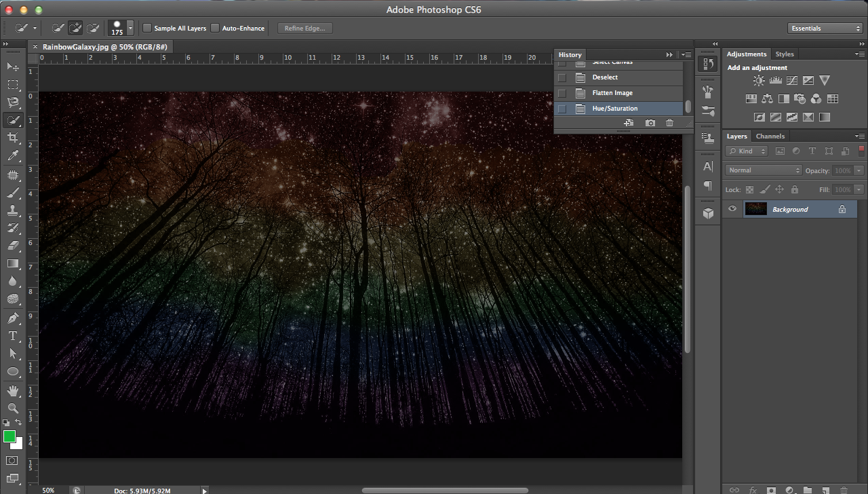Screen dimensions: 868x494
Task: Select the Zoom tool
Action: pos(13,408)
